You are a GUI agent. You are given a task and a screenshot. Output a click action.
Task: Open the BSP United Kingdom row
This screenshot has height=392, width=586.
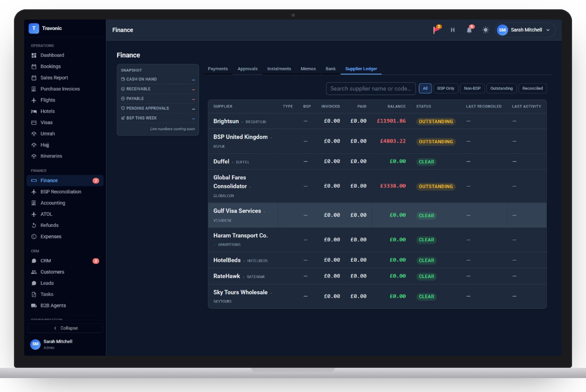coord(377,141)
